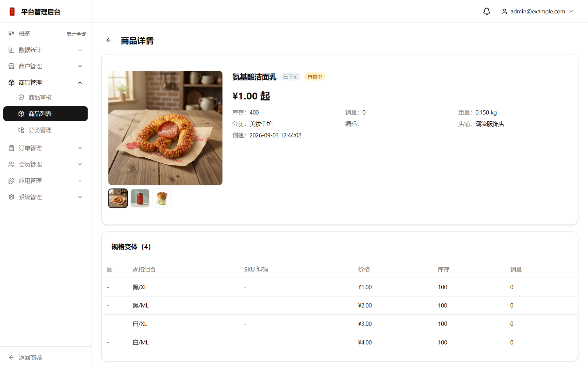The width and height of the screenshot is (588, 368).
Task: Click the platform logo icon
Action: 12,12
